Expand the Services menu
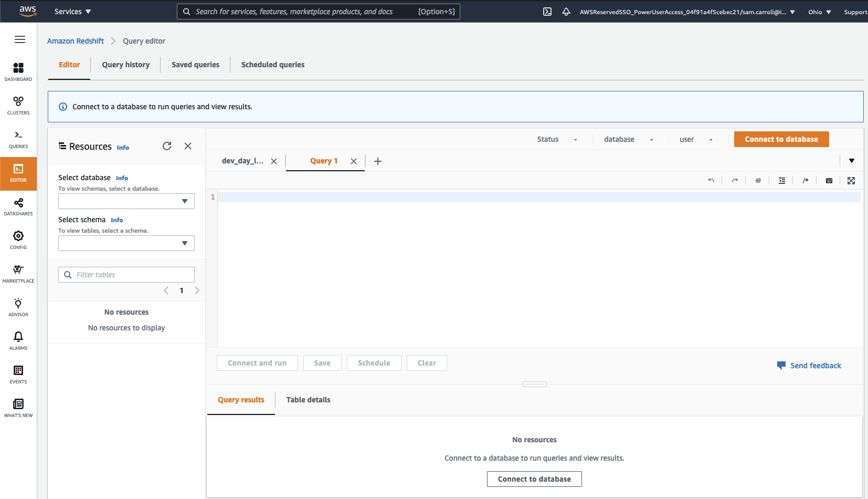Screen dimensions: 868x499 click(72, 12)
